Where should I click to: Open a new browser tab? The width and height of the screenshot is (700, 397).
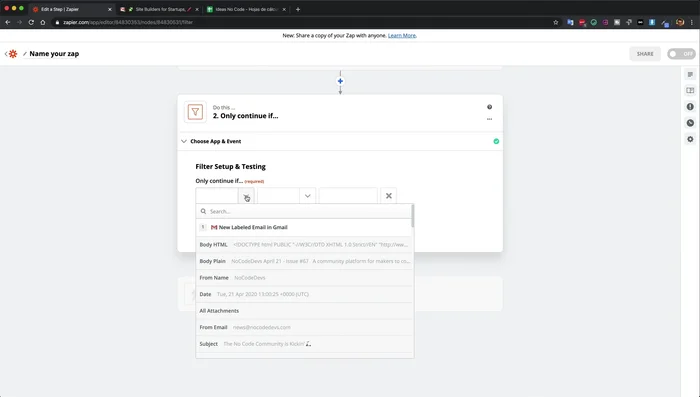(x=298, y=9)
